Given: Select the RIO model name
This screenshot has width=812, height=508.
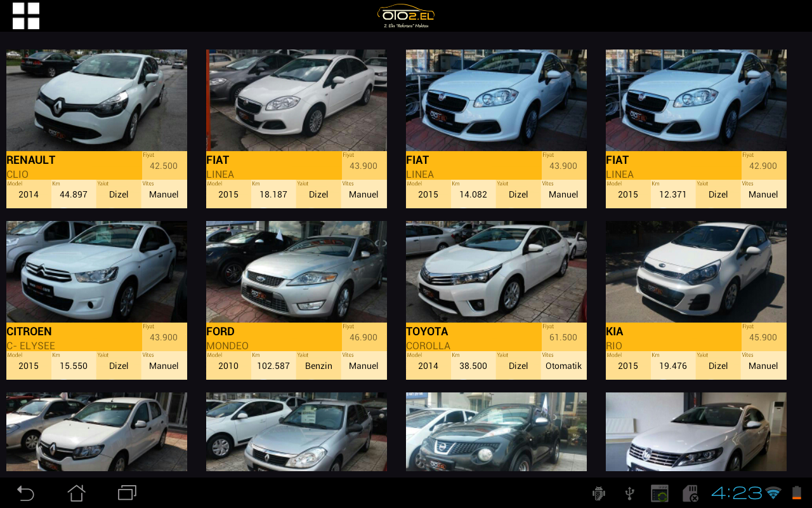Looking at the screenshot, I should tap(614, 345).
